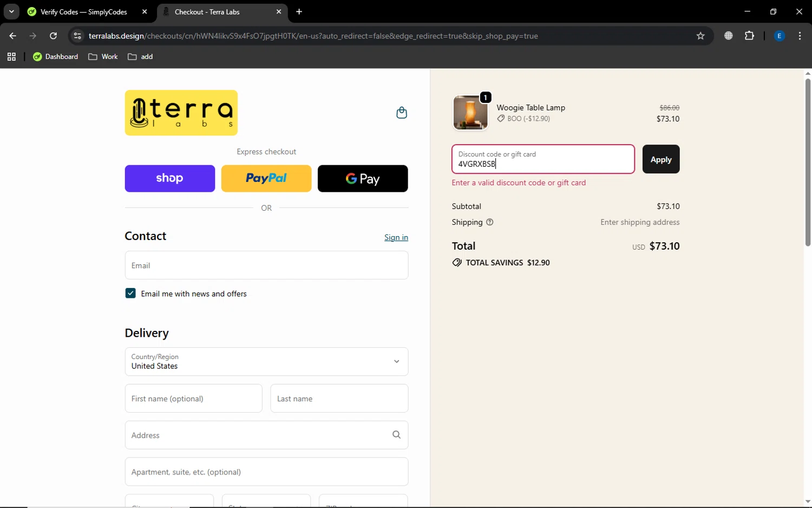
Task: Click the Woogie Table Lamp product name
Action: coord(531,107)
